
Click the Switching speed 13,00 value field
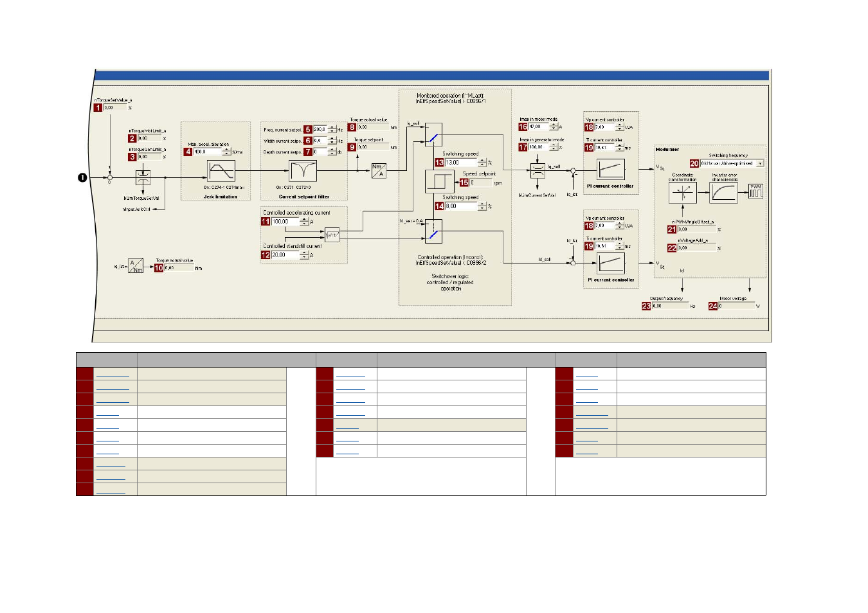pos(461,163)
